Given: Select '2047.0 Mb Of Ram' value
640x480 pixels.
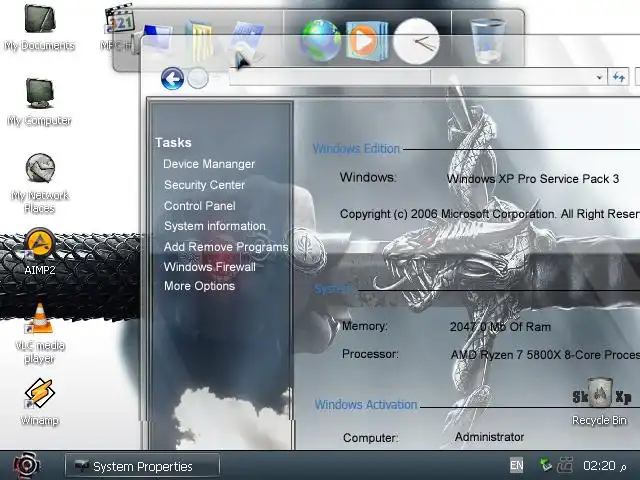Looking at the screenshot, I should pyautogui.click(x=500, y=327).
